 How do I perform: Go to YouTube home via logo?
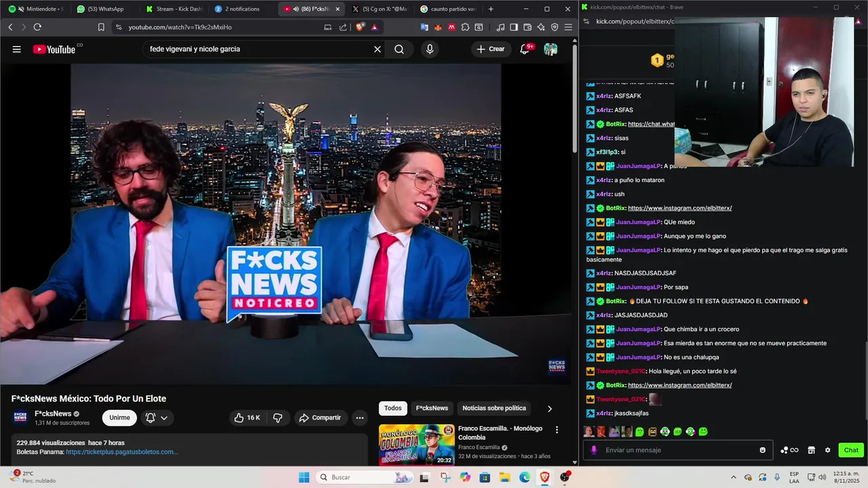54,49
